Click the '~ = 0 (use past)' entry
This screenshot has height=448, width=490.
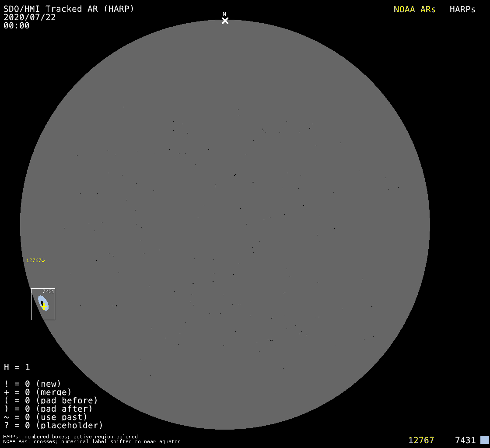click(x=45, y=417)
